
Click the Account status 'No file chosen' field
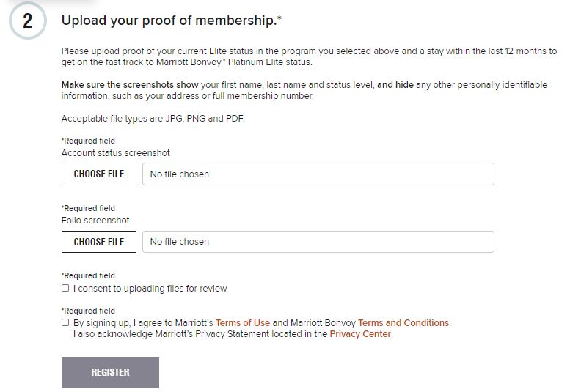(x=318, y=174)
